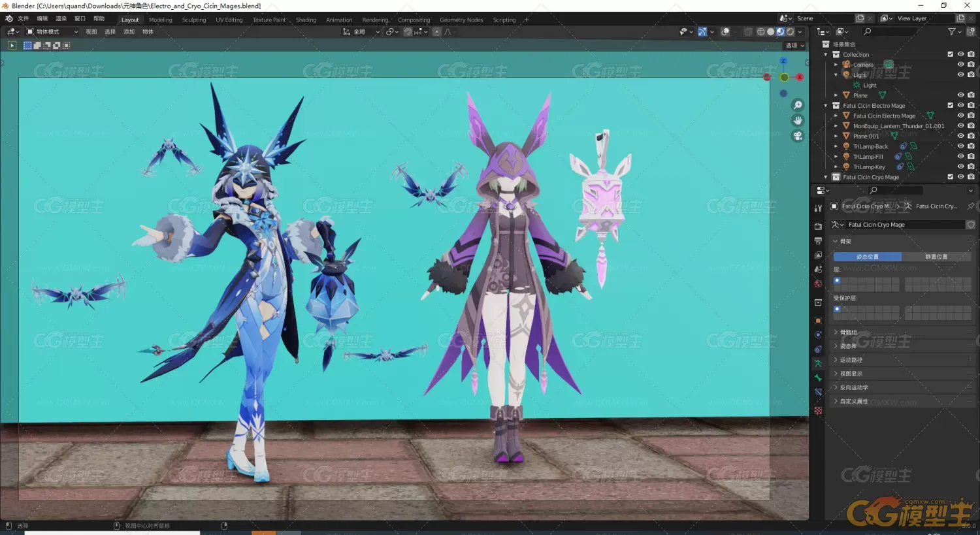Hide MonEquip_Lantern_Thunder_01.001 in viewport
The height and width of the screenshot is (535, 980).
click(960, 126)
